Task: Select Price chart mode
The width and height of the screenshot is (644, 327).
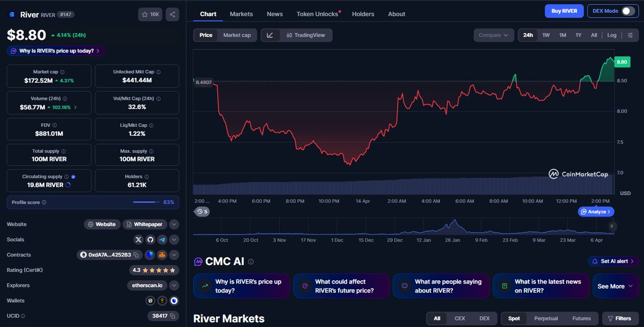Action: tap(206, 35)
